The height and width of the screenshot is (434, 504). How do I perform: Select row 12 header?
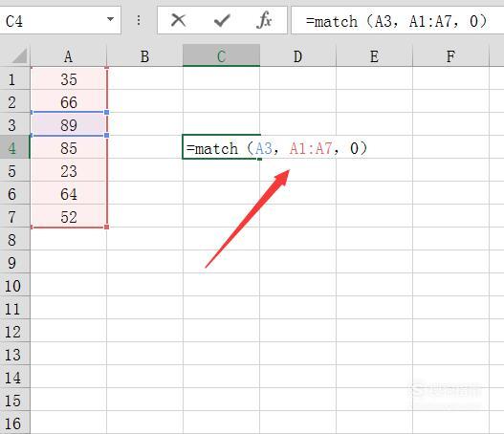[14, 331]
